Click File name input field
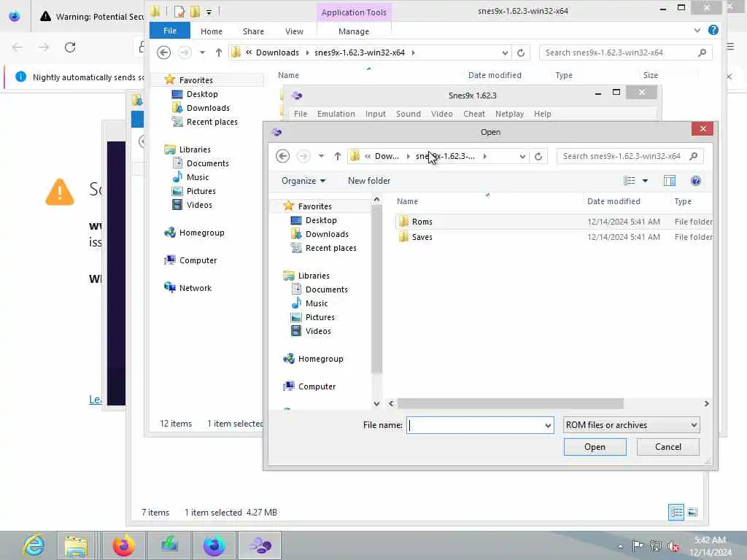The image size is (747, 560). point(475,425)
